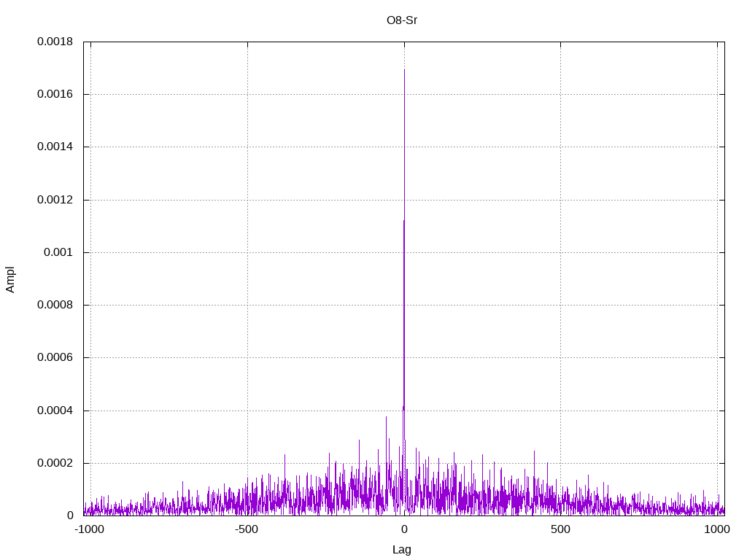Click the 0.0004 y-axis tick label
The width and height of the screenshot is (747, 560).
(55, 411)
